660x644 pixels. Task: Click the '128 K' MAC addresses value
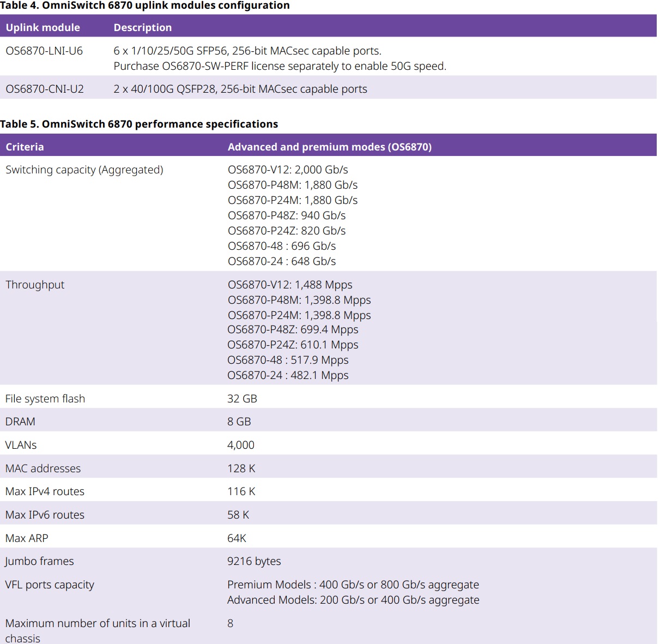[x=241, y=468]
